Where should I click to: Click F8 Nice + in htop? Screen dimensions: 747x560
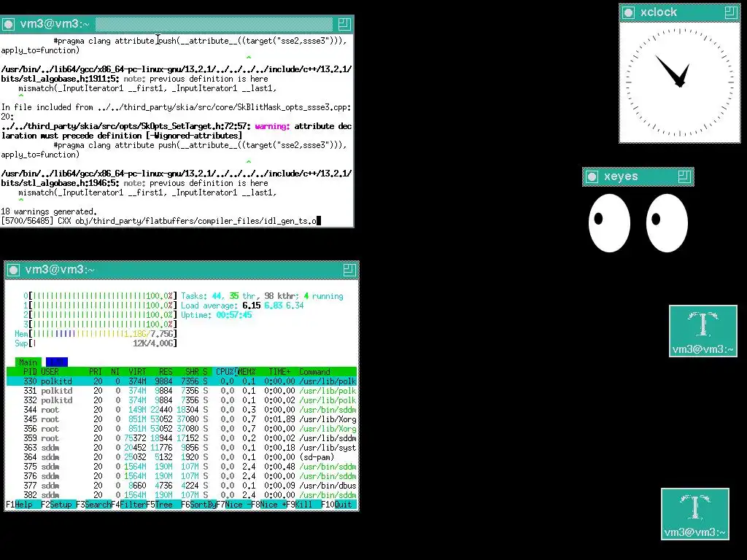[268, 505]
